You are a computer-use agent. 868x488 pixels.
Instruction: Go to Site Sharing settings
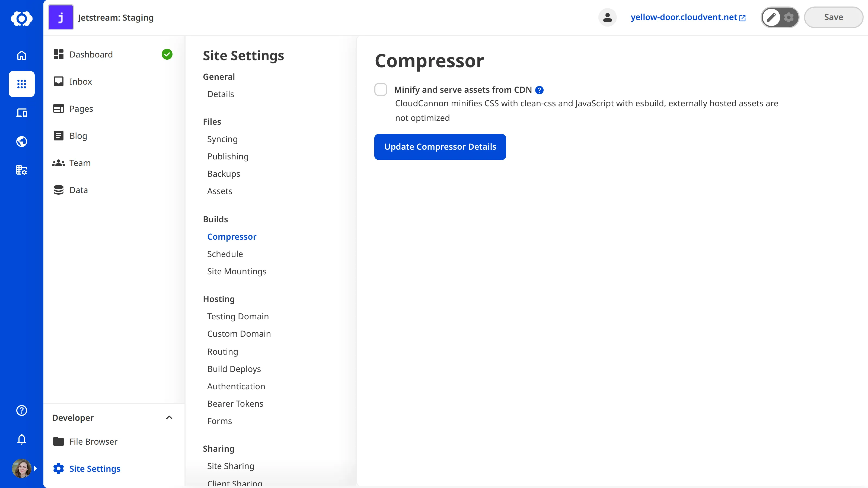point(231,466)
